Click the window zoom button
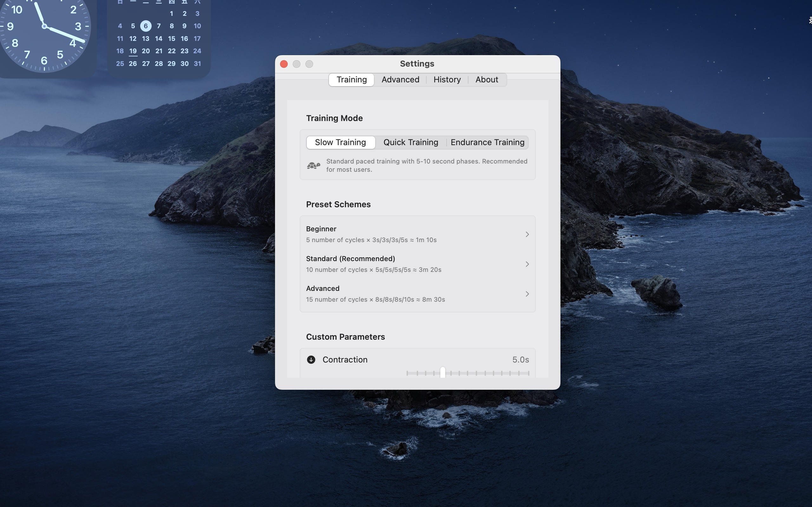The height and width of the screenshot is (507, 812). coord(309,64)
